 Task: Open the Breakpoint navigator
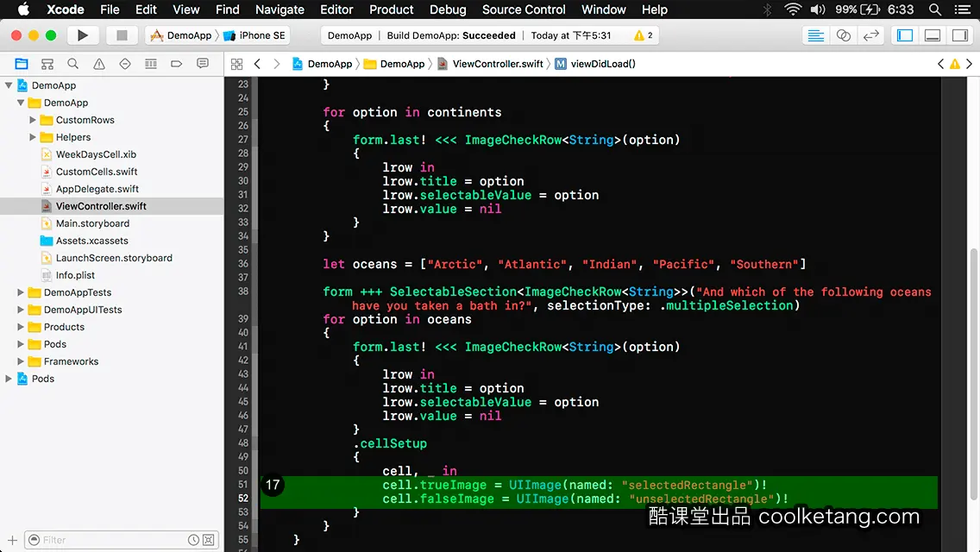click(x=177, y=64)
